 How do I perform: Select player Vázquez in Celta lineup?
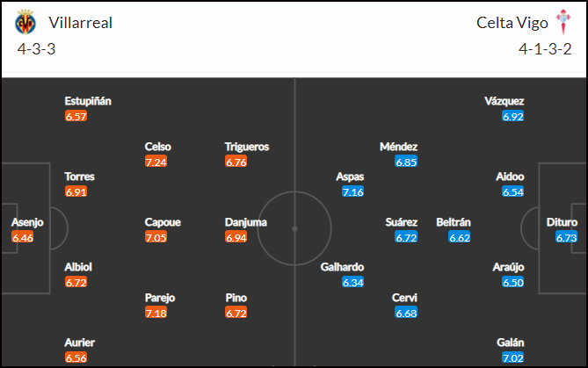(x=505, y=101)
